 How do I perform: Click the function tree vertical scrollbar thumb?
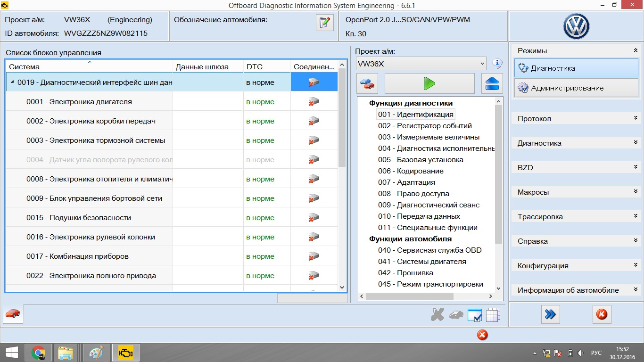click(499, 174)
